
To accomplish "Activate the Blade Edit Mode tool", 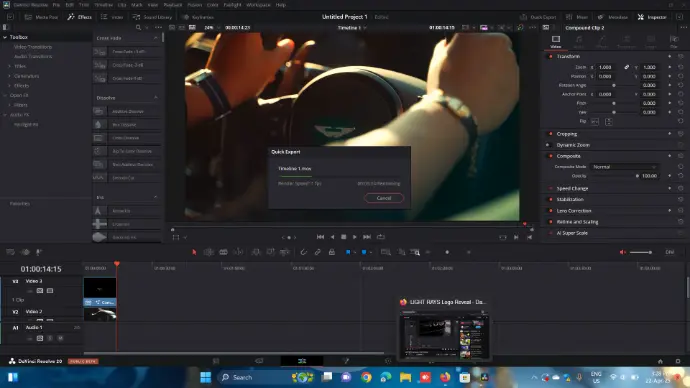I will pyautogui.click(x=238, y=252).
